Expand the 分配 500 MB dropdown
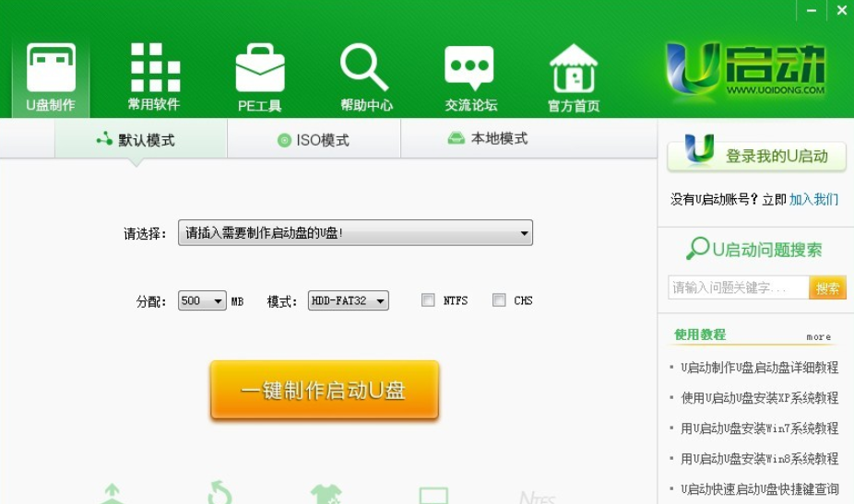 click(202, 300)
